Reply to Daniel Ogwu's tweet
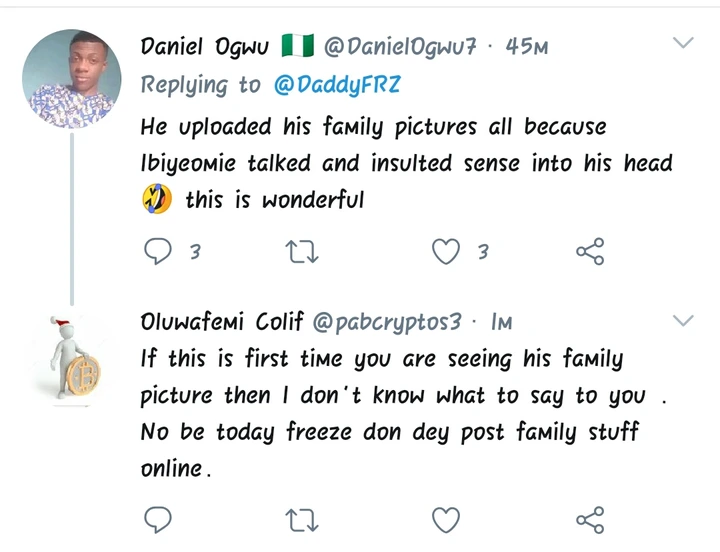 click(158, 252)
